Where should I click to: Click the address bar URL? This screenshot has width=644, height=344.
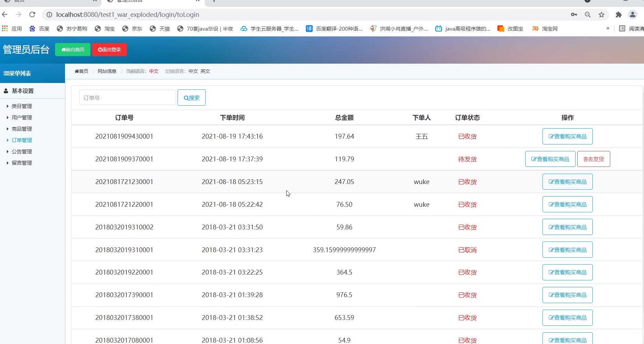[x=128, y=14]
